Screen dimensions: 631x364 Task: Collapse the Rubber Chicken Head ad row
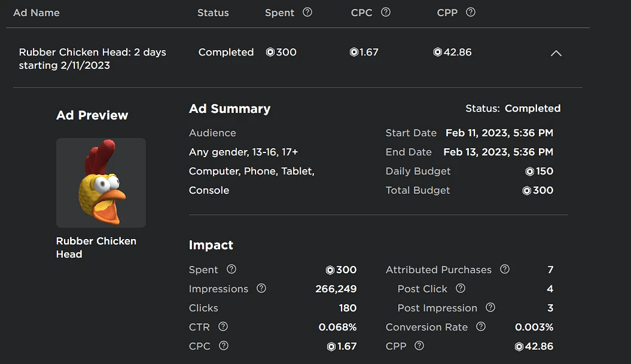coord(556,53)
